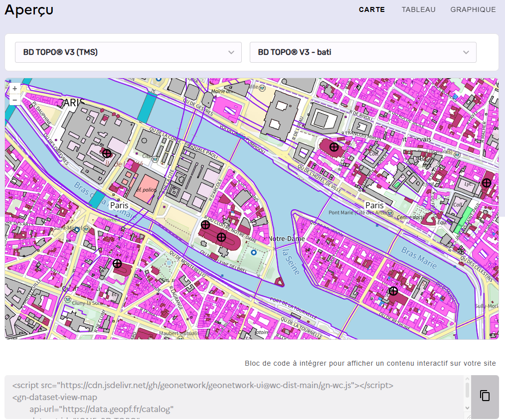Click blue circle marker below Notre-Dame label
505x420 pixels.
(x=254, y=253)
